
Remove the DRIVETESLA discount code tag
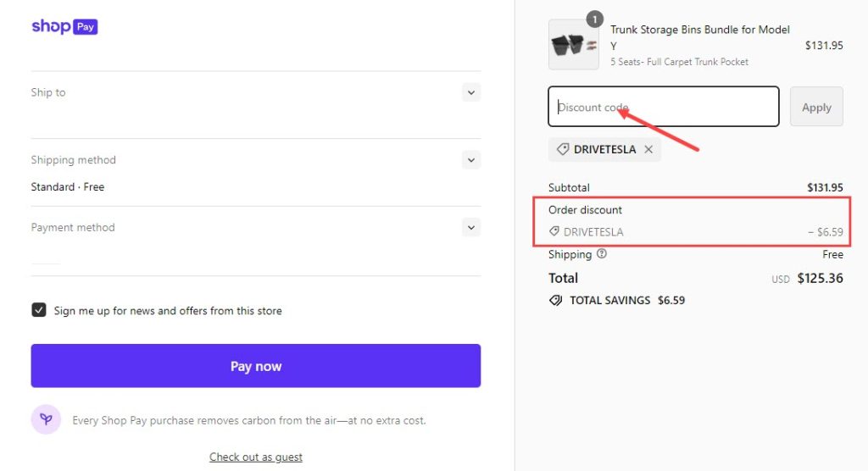point(648,149)
